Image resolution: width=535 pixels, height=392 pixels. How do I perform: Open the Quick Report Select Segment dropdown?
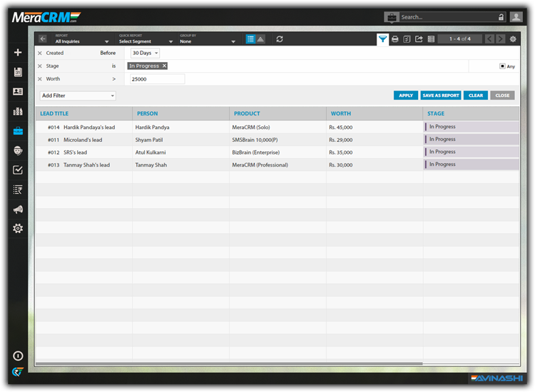(146, 39)
